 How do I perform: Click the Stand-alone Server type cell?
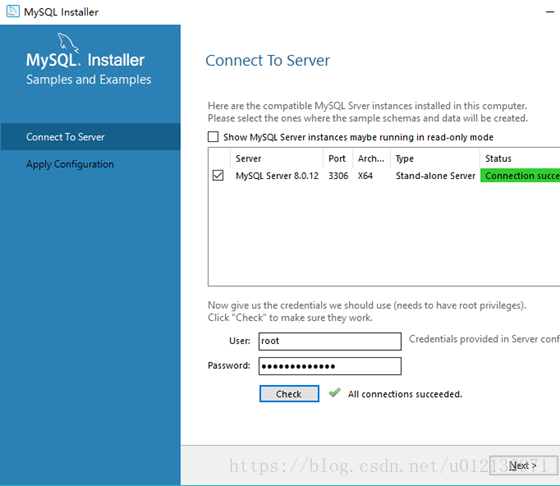pyautogui.click(x=435, y=176)
